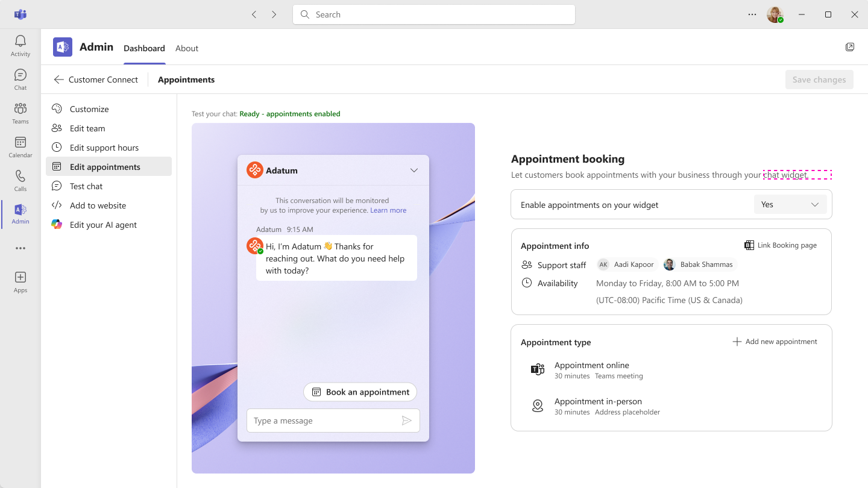Select Edit support hours menu item
Screen dimensions: 868x488
click(104, 148)
